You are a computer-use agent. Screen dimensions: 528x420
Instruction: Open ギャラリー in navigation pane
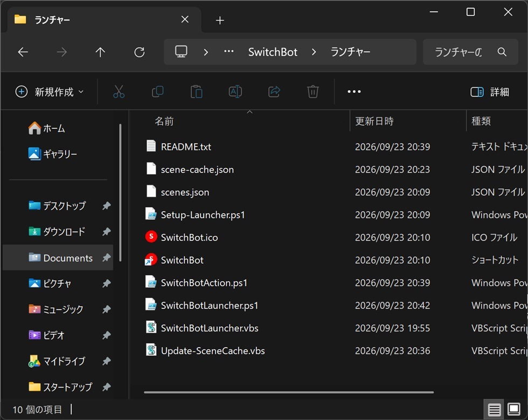pyautogui.click(x=53, y=154)
